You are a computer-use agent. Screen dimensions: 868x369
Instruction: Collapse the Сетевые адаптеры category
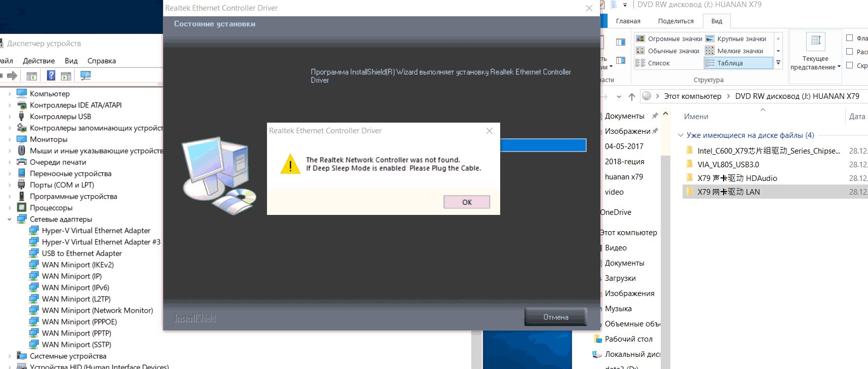tap(9, 219)
